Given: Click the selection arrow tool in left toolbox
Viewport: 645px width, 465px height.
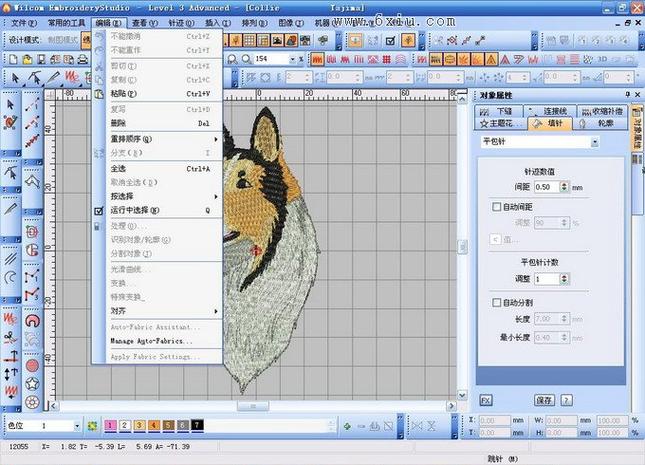Looking at the screenshot, I should point(10,104).
